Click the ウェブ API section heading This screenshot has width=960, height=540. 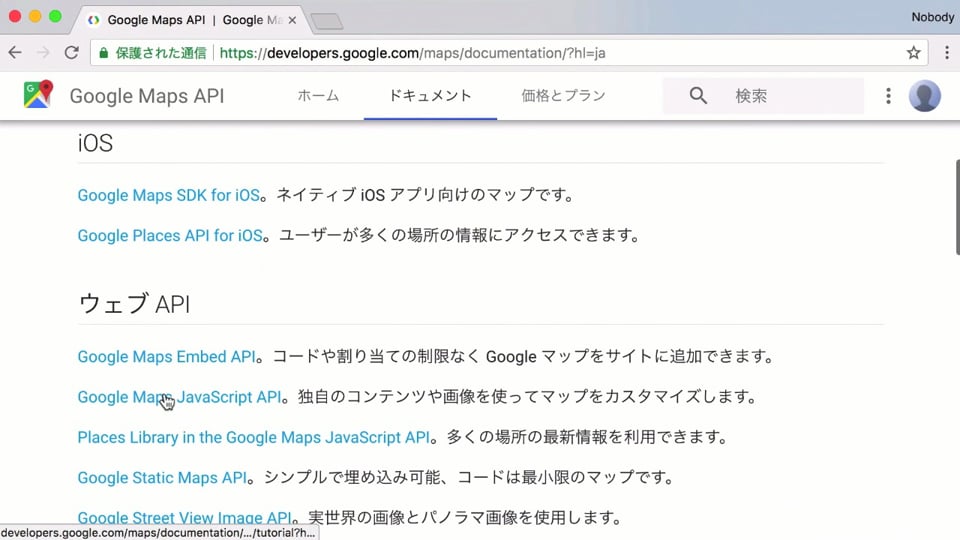(x=134, y=304)
